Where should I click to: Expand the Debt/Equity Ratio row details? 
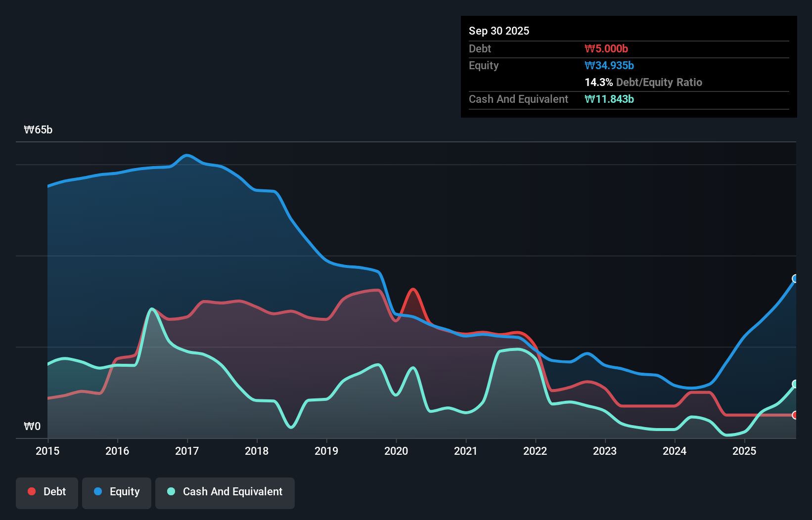click(643, 83)
